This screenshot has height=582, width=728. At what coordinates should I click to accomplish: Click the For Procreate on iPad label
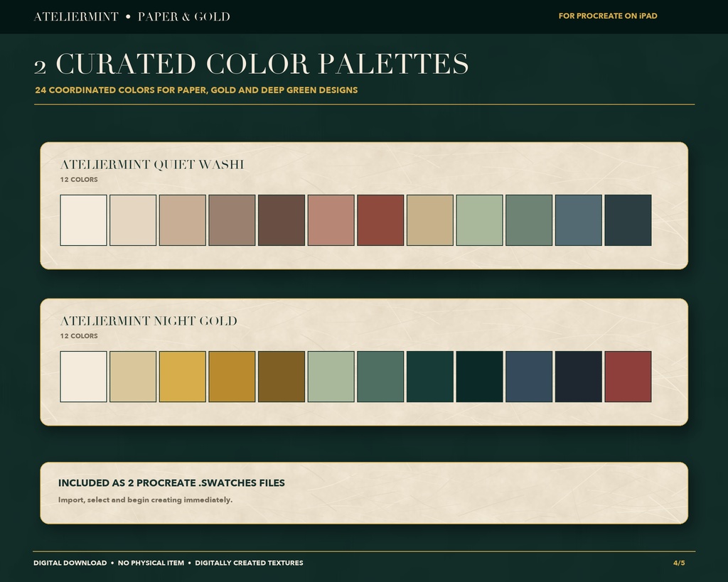(x=608, y=16)
